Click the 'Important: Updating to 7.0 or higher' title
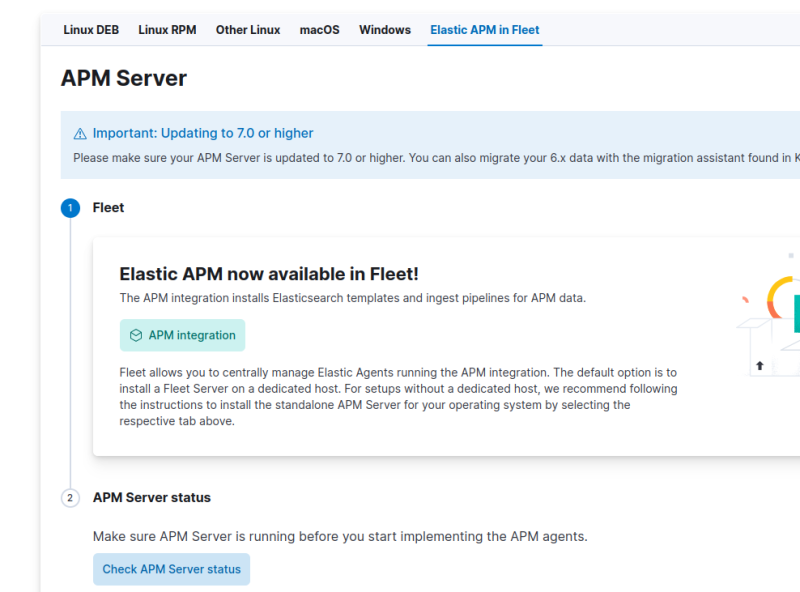The image size is (800, 592). 203,133
